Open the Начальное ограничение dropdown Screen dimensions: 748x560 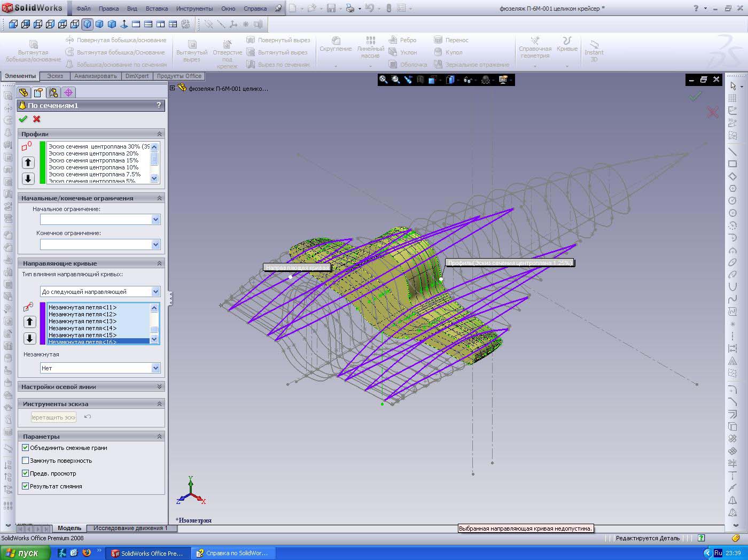coord(155,220)
